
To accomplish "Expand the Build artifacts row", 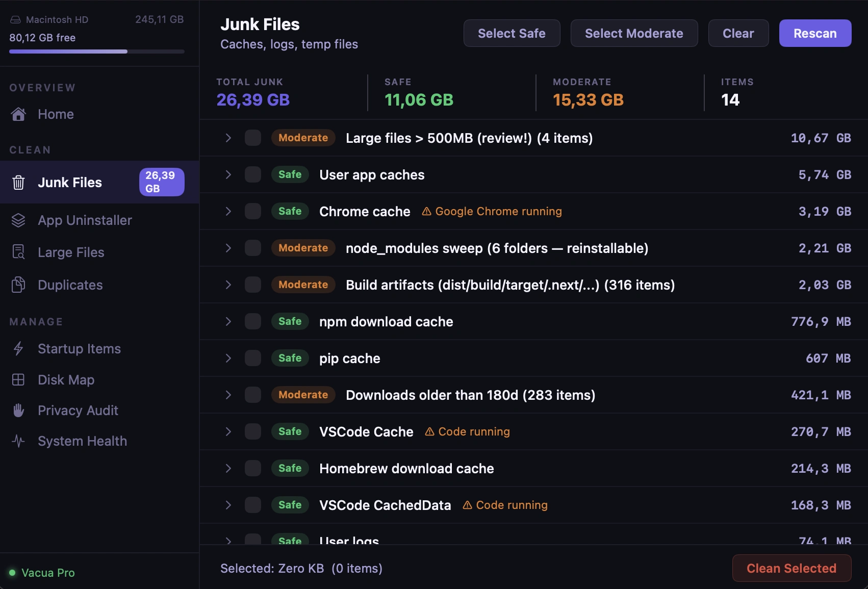I will pyautogui.click(x=228, y=285).
